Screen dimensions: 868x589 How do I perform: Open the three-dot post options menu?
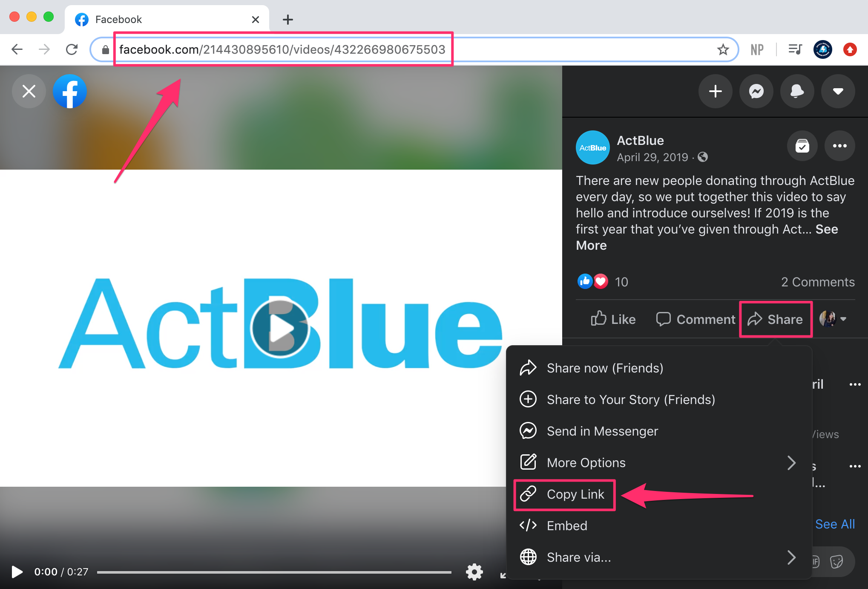(839, 146)
